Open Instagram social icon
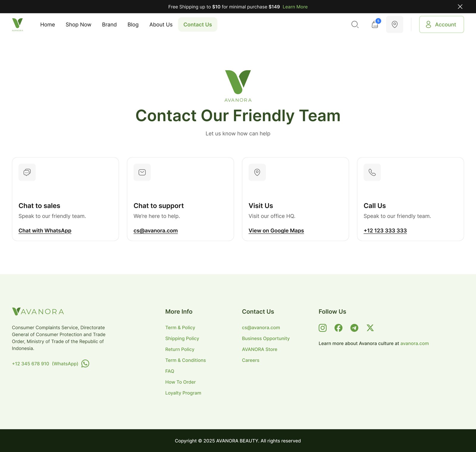The image size is (476, 452). [322, 328]
